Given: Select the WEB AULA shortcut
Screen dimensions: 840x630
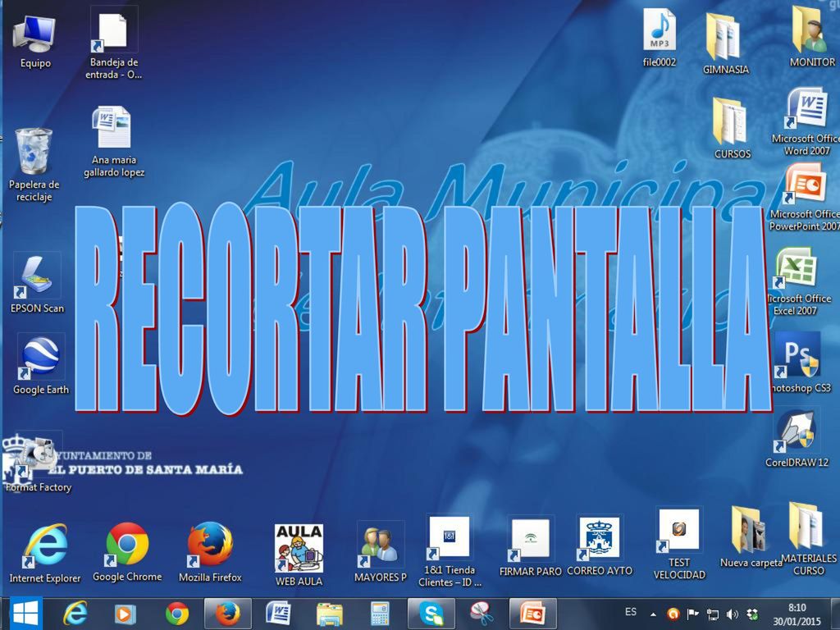Looking at the screenshot, I should (x=299, y=555).
